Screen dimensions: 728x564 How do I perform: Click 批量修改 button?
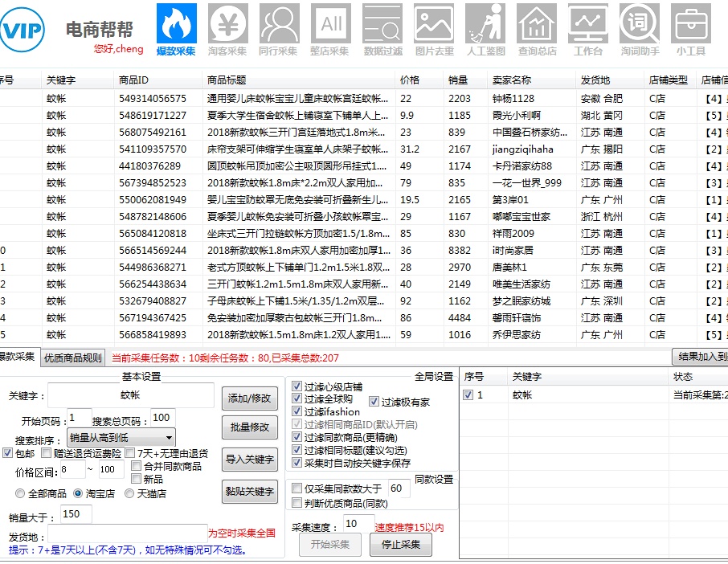pos(250,427)
